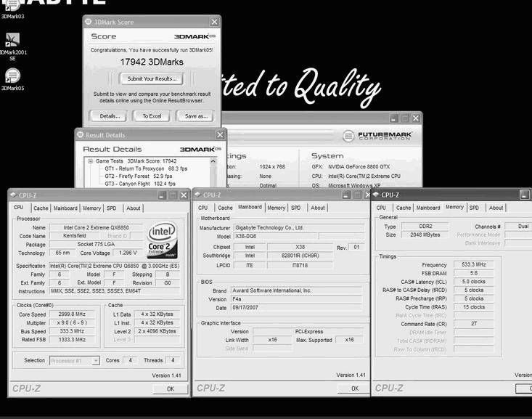Open SPD tab in first CPU-Z window
Screen dimensions: 532x419
(111, 208)
